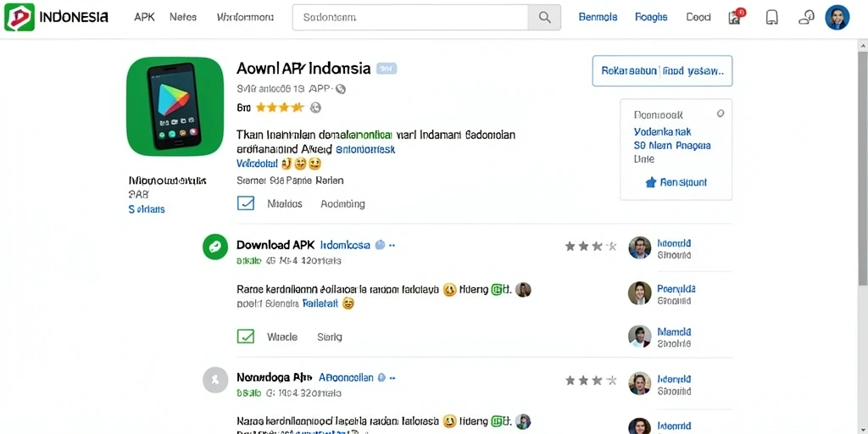Click the green phone app icon thumbnail

[175, 106]
